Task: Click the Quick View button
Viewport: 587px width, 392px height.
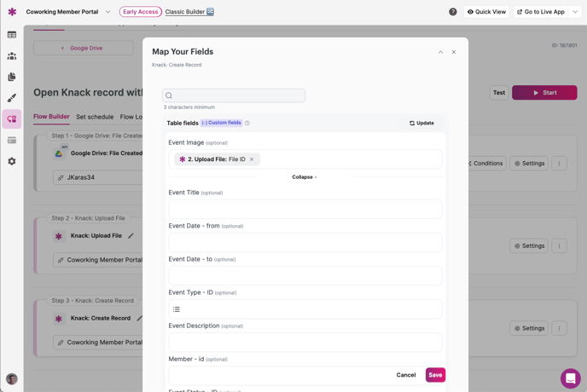Action: (486, 12)
